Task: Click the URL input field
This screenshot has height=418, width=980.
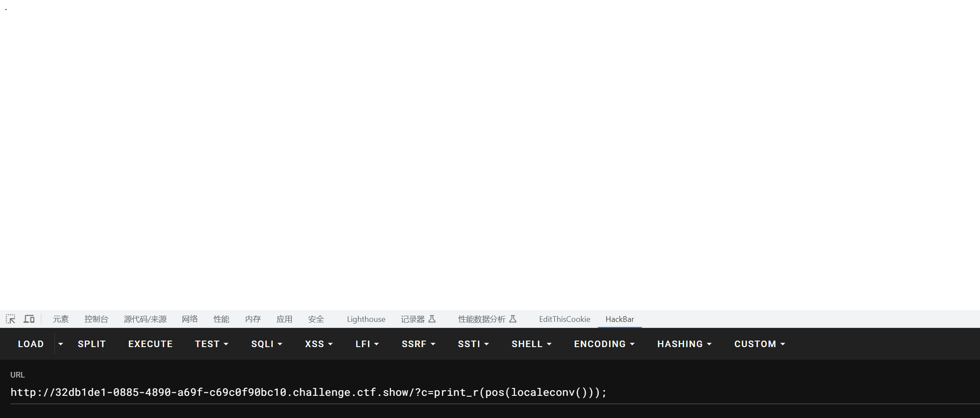Action: tap(478, 392)
